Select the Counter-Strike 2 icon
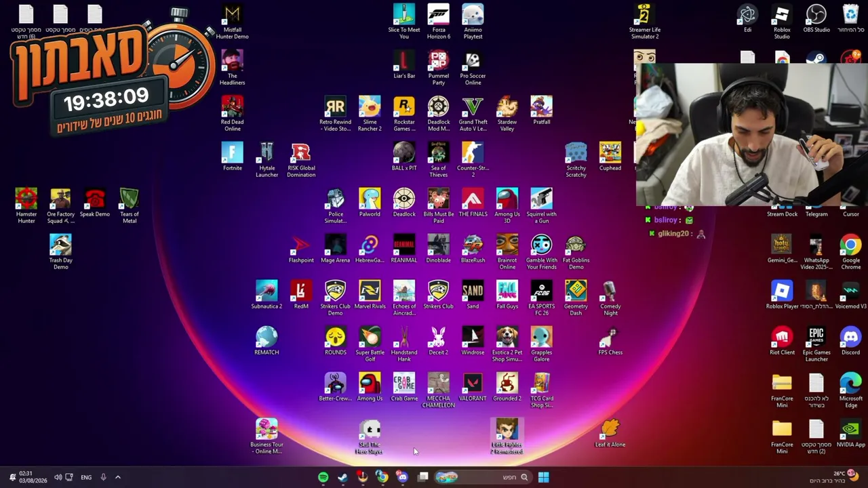Viewport: 868px width, 488px height. 473,160
